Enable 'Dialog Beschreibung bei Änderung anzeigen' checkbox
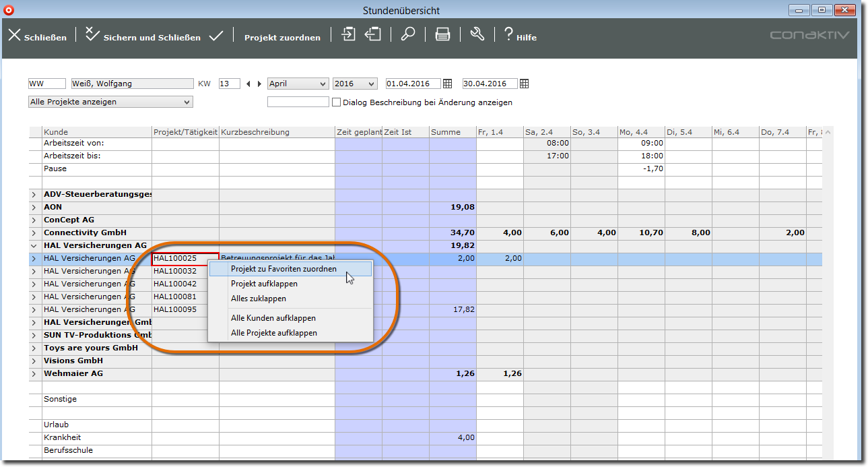The image size is (868, 467). [337, 102]
